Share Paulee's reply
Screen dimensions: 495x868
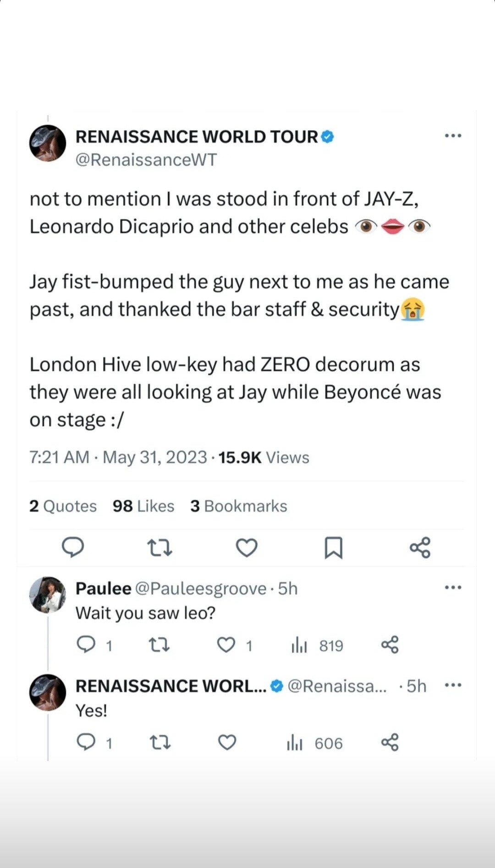coord(390,645)
